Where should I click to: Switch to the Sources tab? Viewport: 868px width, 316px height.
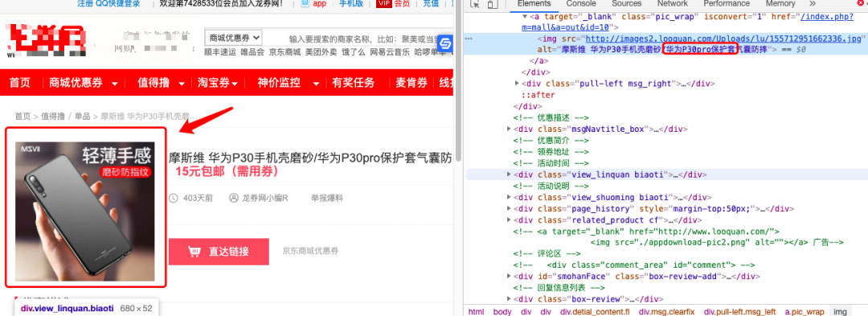[x=626, y=4]
